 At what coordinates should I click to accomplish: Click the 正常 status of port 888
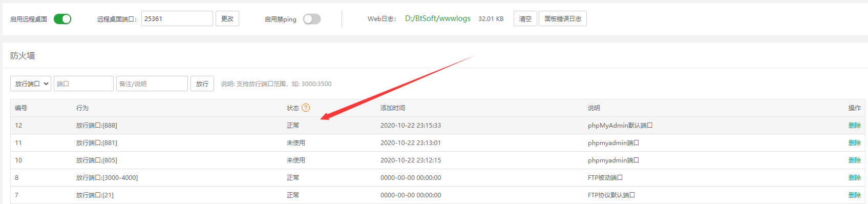293,126
